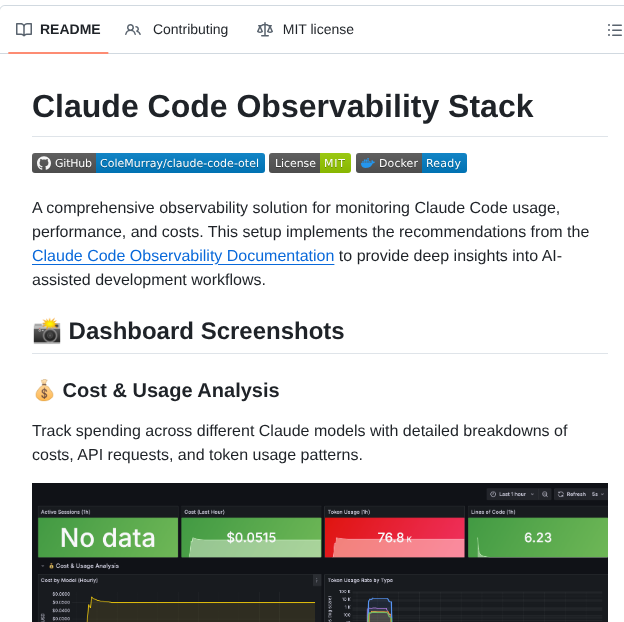The width and height of the screenshot is (624, 622).
Task: Open the README outline list icon
Action: click(x=614, y=30)
